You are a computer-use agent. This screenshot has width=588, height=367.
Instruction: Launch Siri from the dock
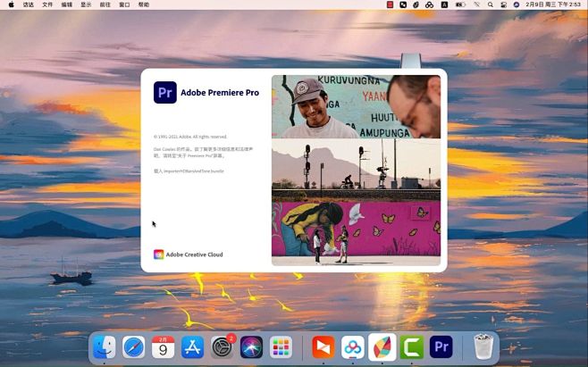pos(251,347)
